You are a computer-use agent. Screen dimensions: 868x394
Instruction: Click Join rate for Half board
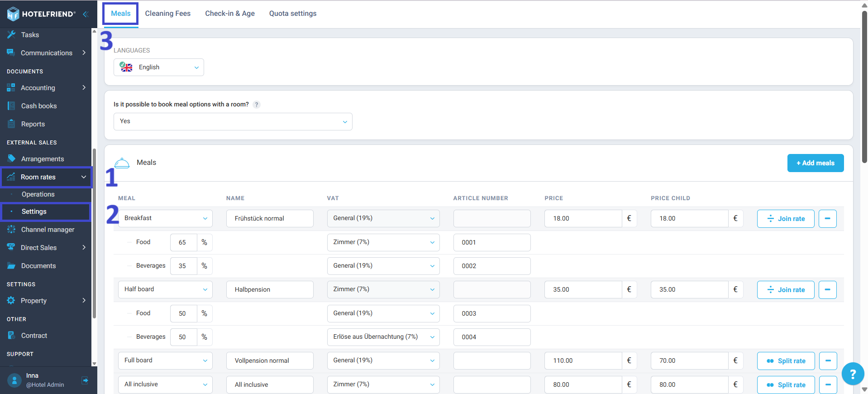pyautogui.click(x=785, y=290)
